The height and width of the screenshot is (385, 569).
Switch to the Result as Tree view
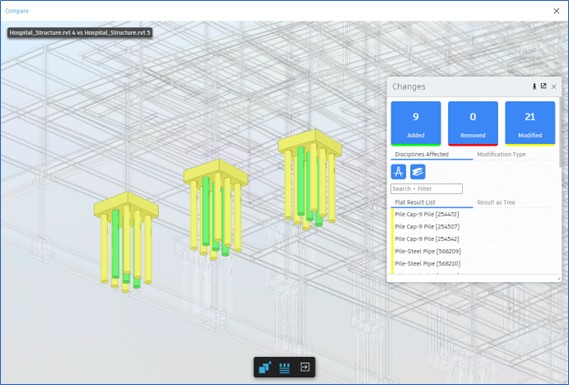click(496, 202)
